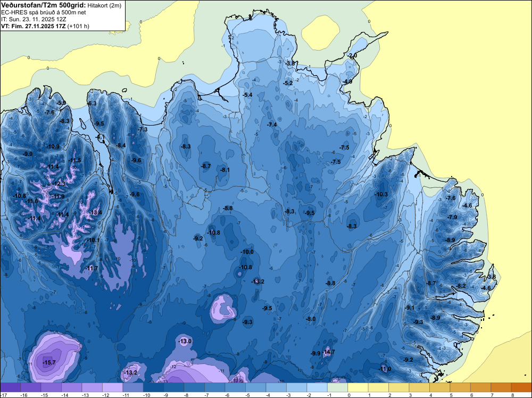This screenshot has height=398, width=532.
Task: Select legend color between -5 and -4
Action: tap(256, 387)
